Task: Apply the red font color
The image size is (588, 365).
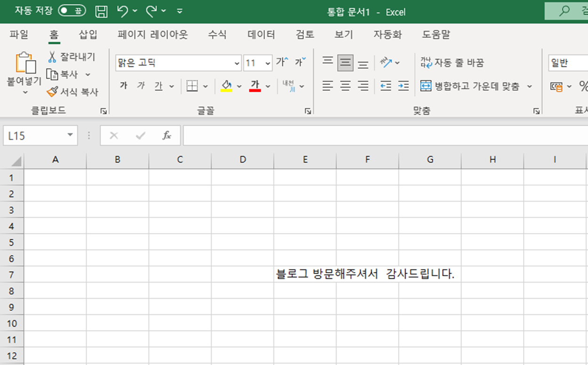Action: (255, 86)
